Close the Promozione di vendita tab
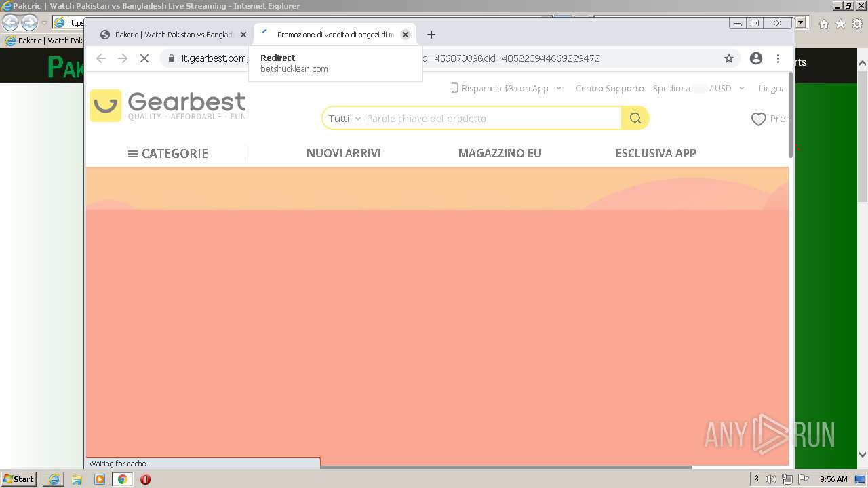Image resolution: width=868 pixels, height=488 pixels. [x=406, y=35]
